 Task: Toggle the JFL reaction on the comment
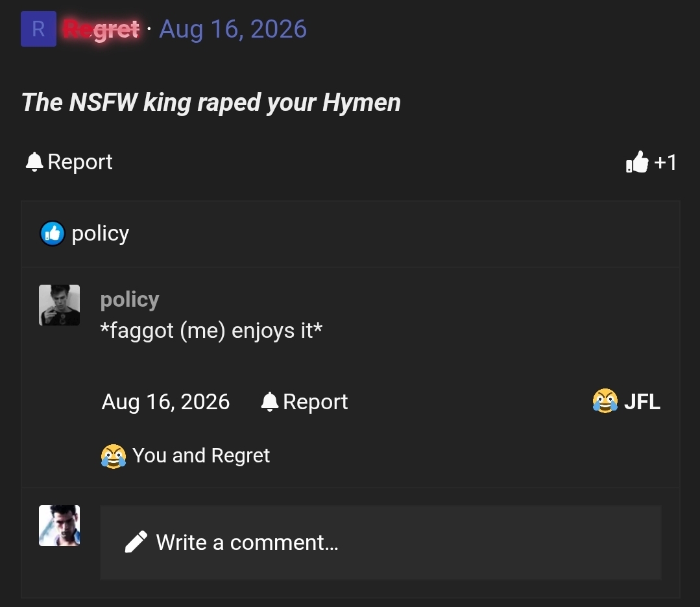click(626, 401)
